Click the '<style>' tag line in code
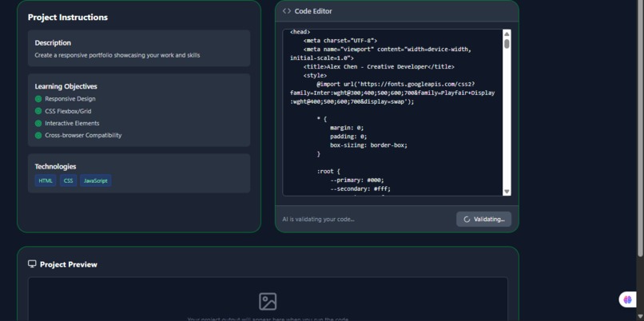The height and width of the screenshot is (321, 644). 315,76
